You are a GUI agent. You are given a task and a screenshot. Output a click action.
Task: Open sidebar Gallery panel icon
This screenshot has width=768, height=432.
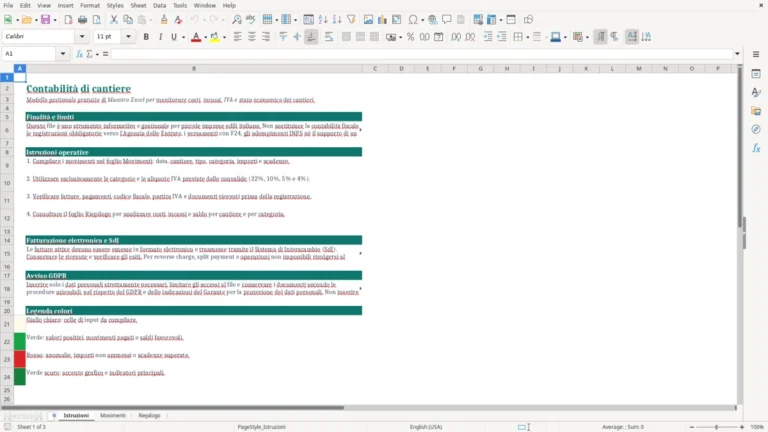click(x=756, y=111)
